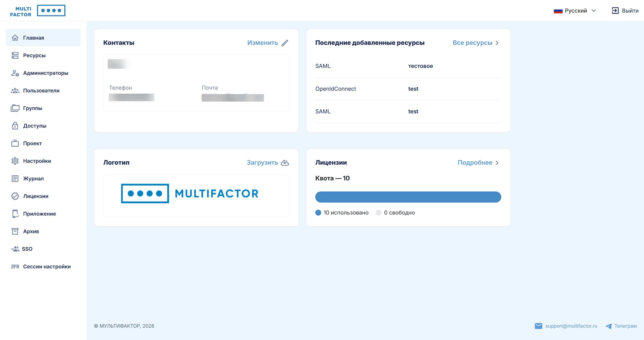The image size is (644, 340).
Task: Go to Журнал menu item
Action: (x=33, y=179)
